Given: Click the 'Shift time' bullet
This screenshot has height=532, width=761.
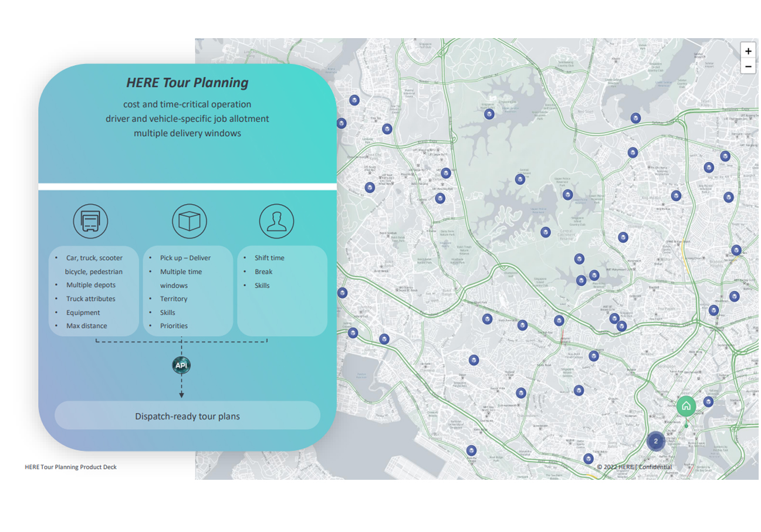Looking at the screenshot, I should point(269,258).
